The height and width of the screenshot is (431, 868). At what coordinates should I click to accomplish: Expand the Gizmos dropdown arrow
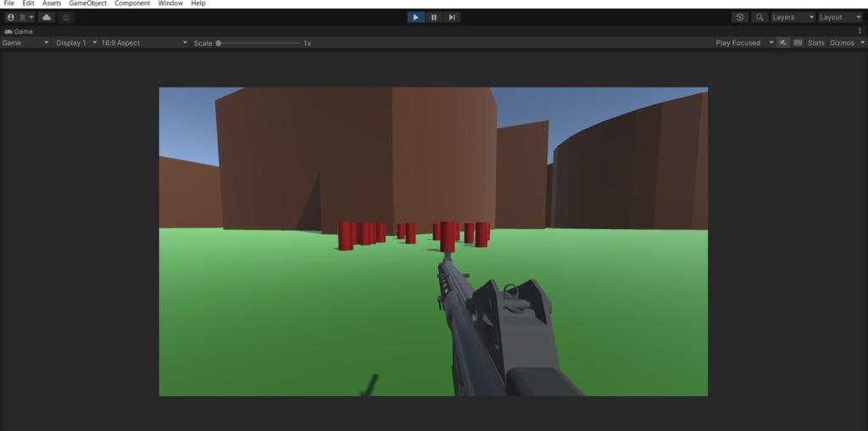tap(862, 42)
